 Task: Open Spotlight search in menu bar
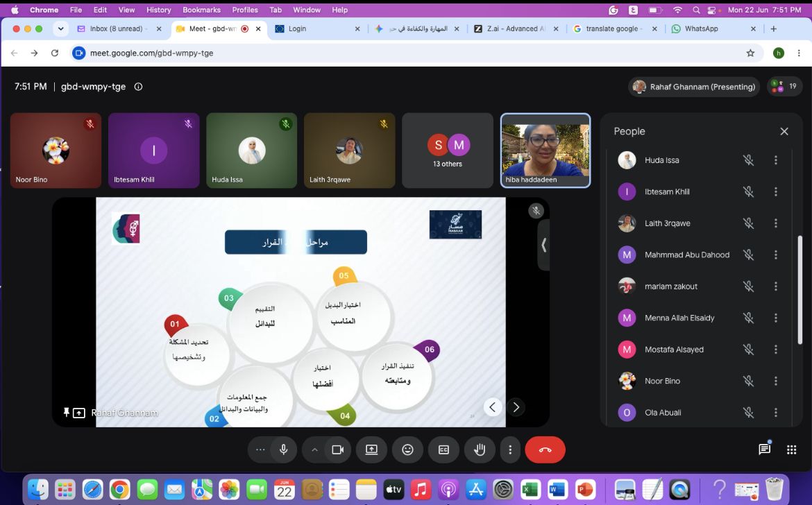point(696,10)
